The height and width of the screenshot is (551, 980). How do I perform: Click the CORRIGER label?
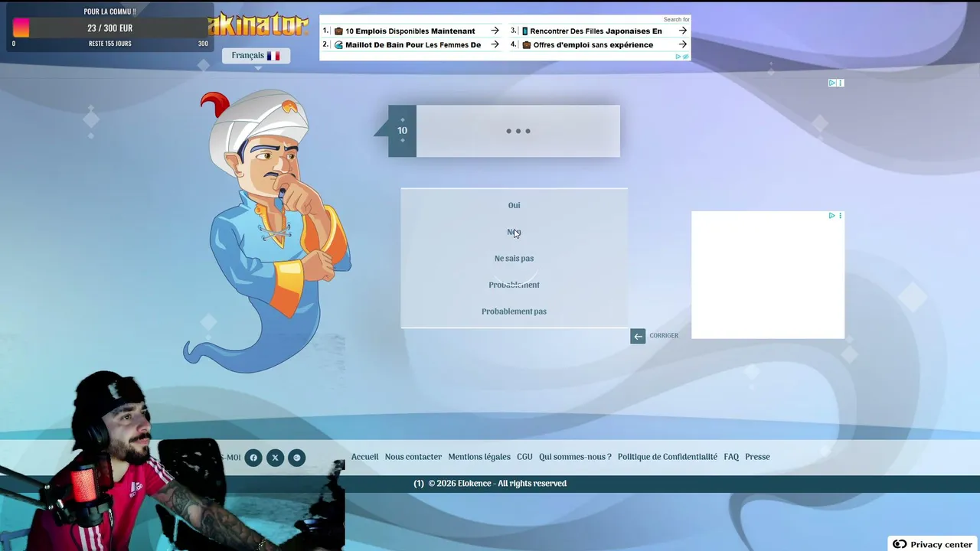(664, 336)
